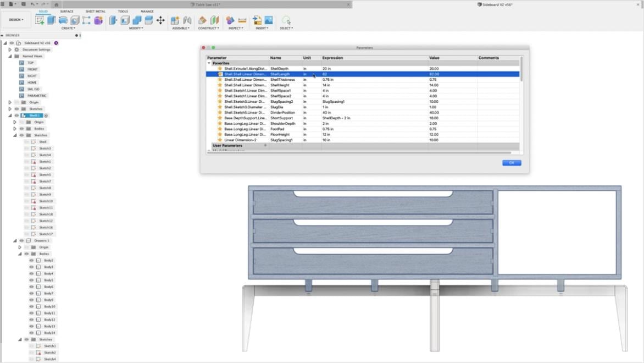
Task: Open the MANAGE ribbon tab
Action: 147,11
